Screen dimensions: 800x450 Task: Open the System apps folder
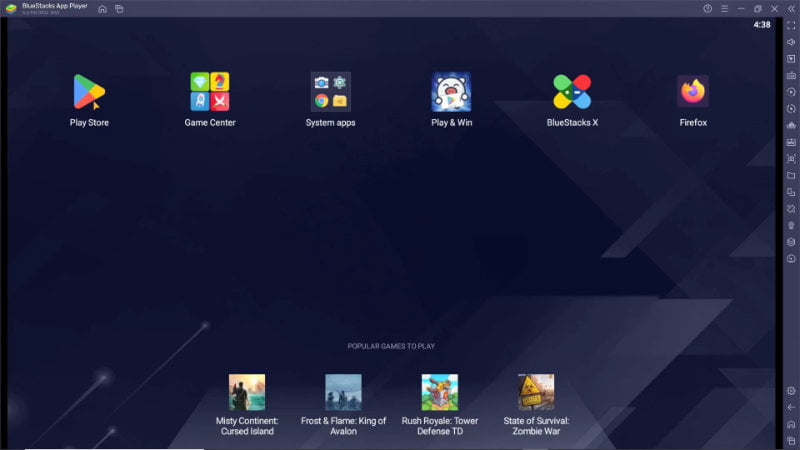click(330, 92)
